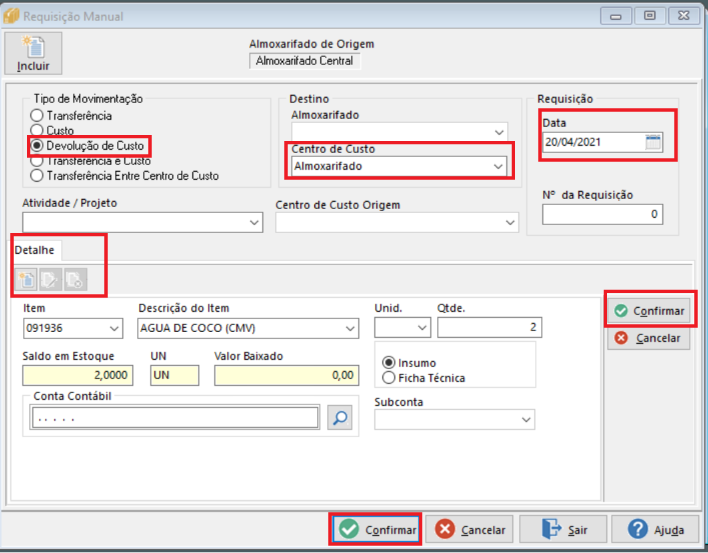The image size is (708, 553).
Task: Click the Valor Baixado field
Action: point(286,375)
